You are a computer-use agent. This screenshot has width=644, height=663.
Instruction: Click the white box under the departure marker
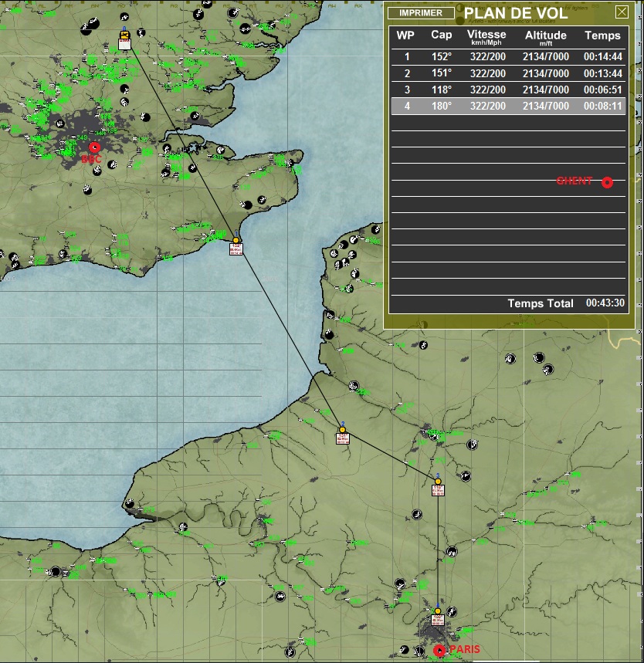point(124,45)
